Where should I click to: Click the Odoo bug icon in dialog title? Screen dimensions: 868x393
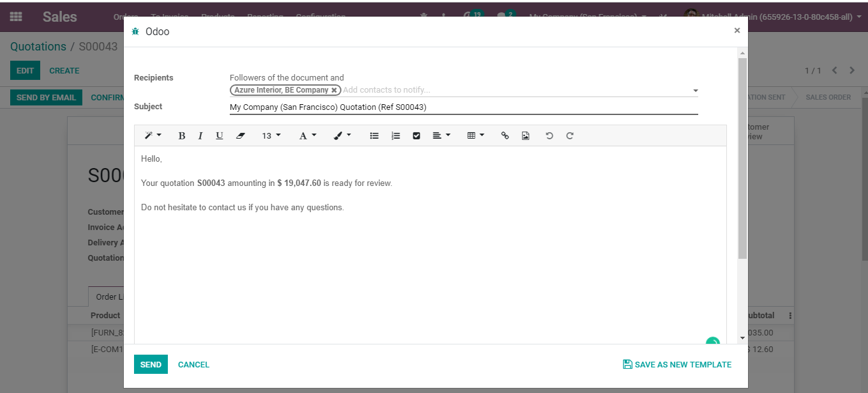[135, 31]
